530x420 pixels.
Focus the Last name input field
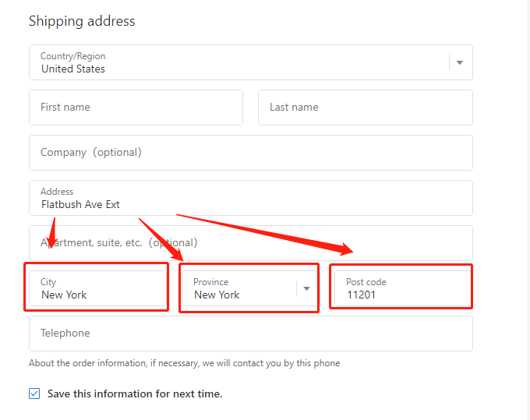click(366, 108)
